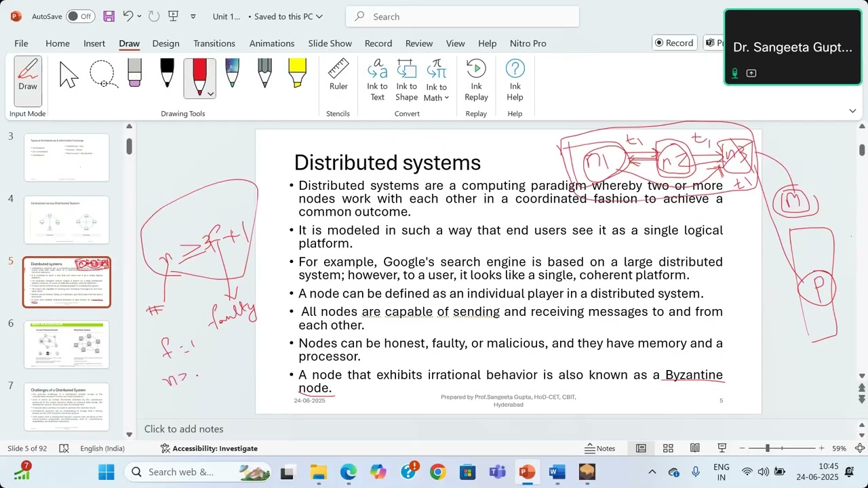The width and height of the screenshot is (868, 488).
Task: Switch to Normal view icon
Action: [641, 449]
